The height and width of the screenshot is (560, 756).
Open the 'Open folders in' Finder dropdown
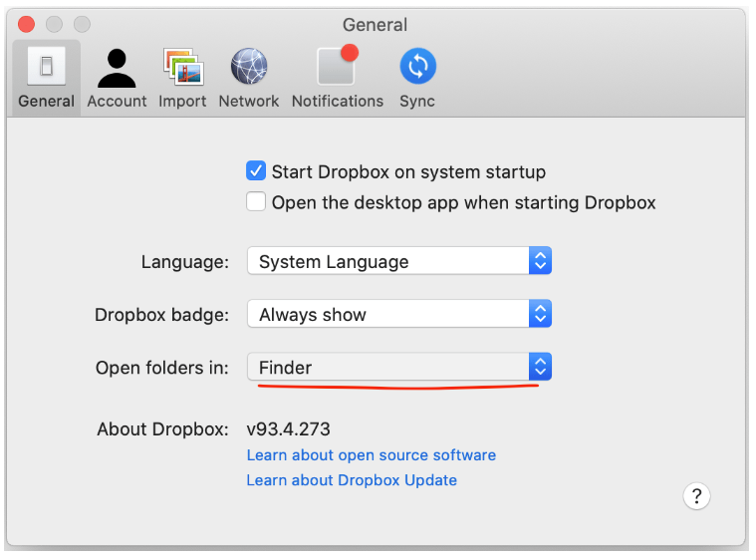[398, 367]
